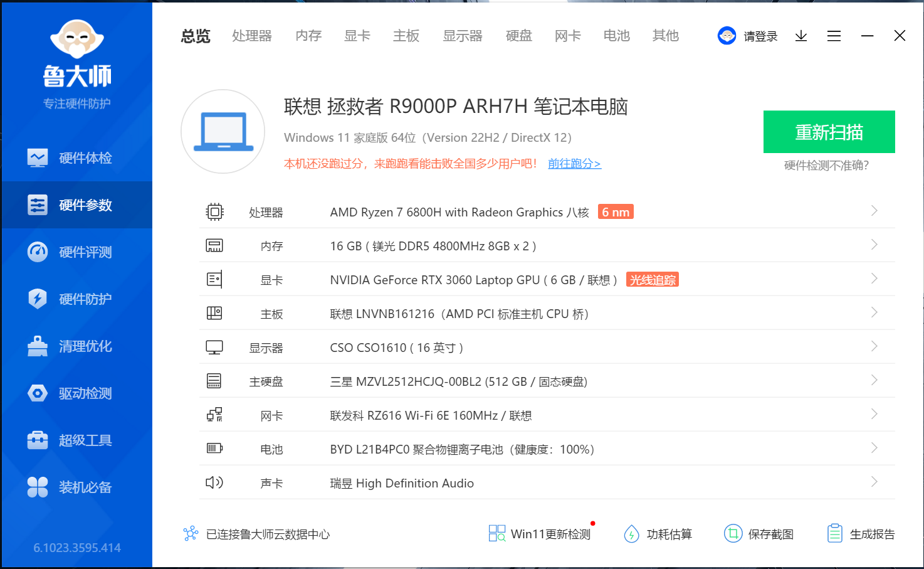Open the hamburger main menu icon
The image size is (924, 569).
834,36
